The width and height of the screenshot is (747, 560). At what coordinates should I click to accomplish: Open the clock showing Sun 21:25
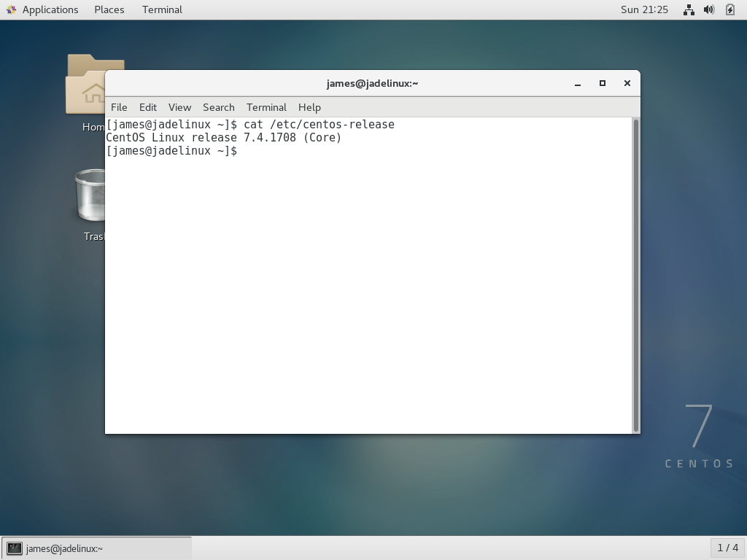(x=644, y=9)
